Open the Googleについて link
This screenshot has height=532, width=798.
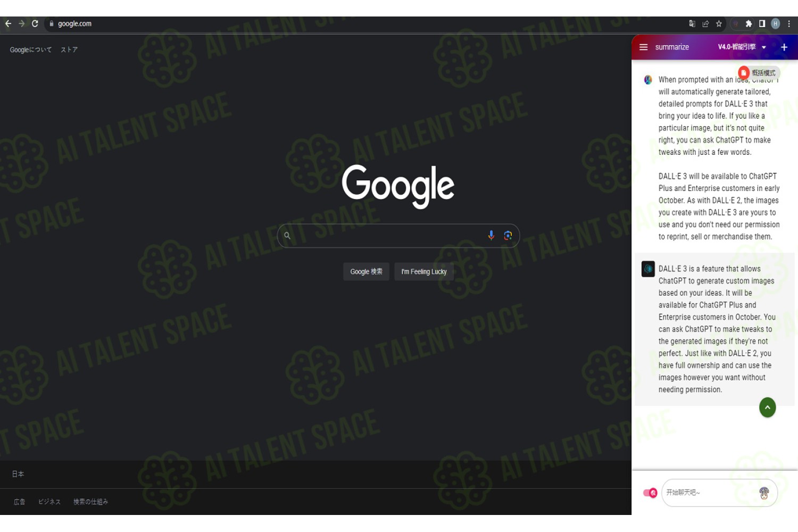[x=31, y=50]
